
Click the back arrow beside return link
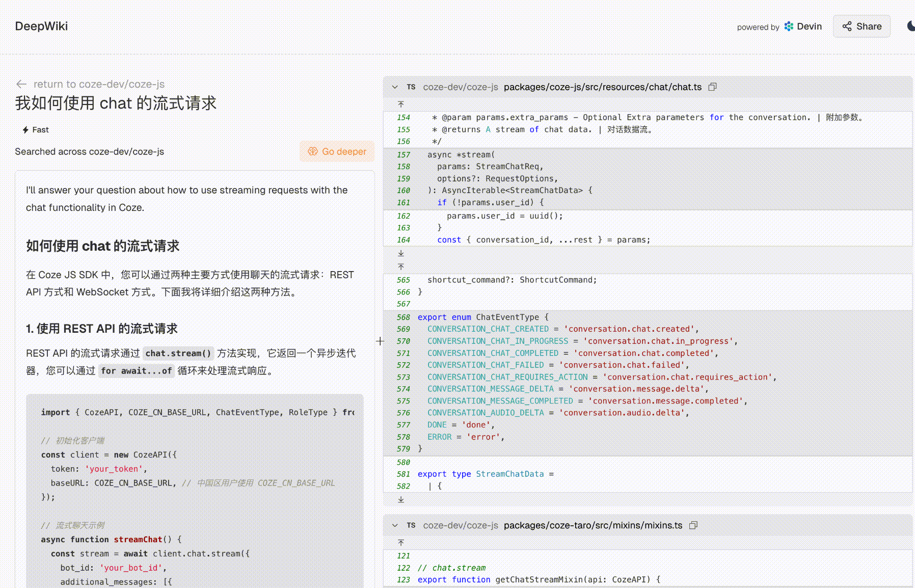21,84
